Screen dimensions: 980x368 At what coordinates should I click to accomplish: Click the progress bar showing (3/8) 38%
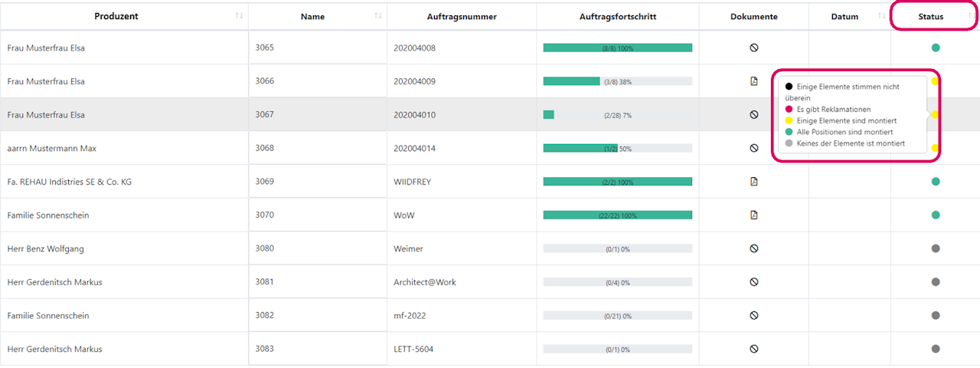point(617,81)
